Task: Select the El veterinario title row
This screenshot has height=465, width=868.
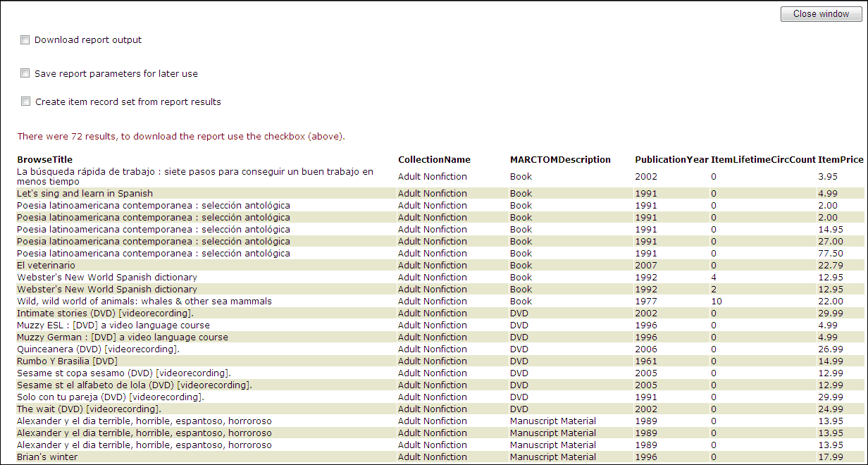Action: [x=45, y=266]
